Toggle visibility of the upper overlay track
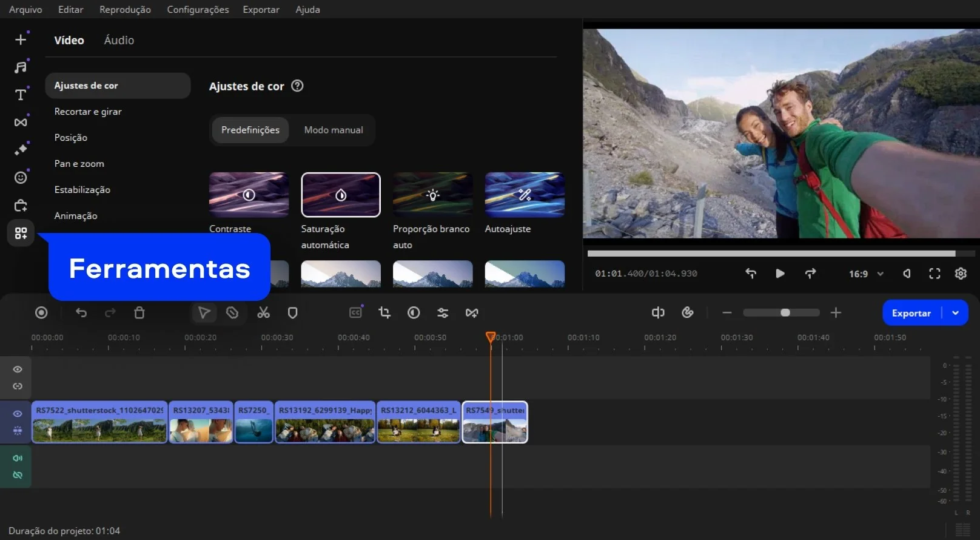Viewport: 980px width, 540px height. [x=18, y=370]
